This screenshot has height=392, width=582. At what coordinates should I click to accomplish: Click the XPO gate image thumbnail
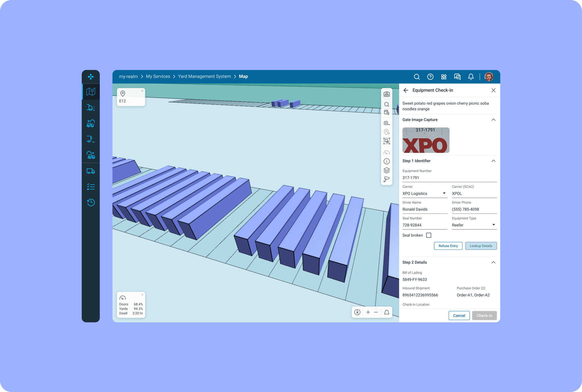[x=426, y=140]
